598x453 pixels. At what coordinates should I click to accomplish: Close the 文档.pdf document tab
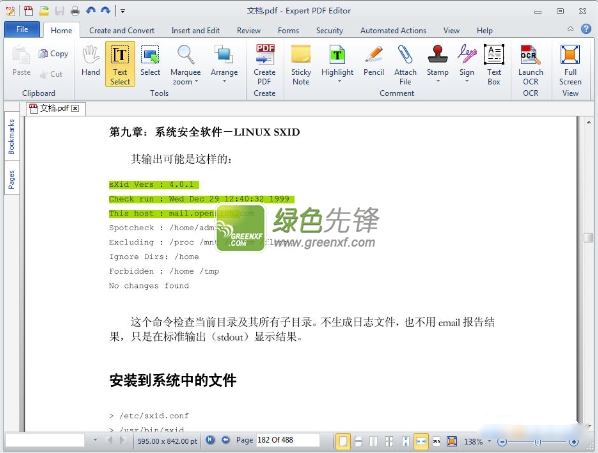click(x=75, y=109)
